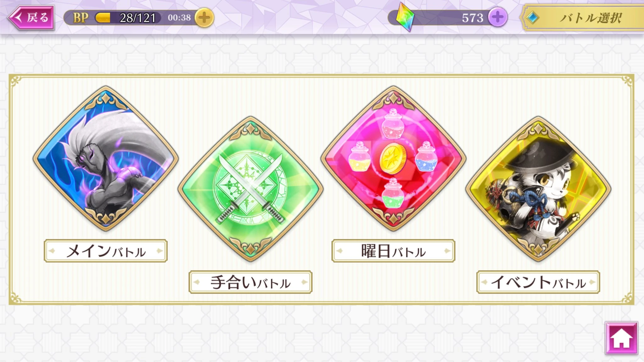Select the yellow event battle cat emblem
The height and width of the screenshot is (362, 644).
[538, 189]
